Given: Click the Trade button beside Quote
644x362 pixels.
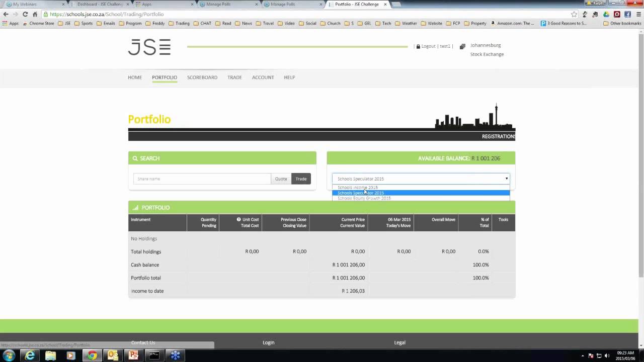Looking at the screenshot, I should point(301,179).
